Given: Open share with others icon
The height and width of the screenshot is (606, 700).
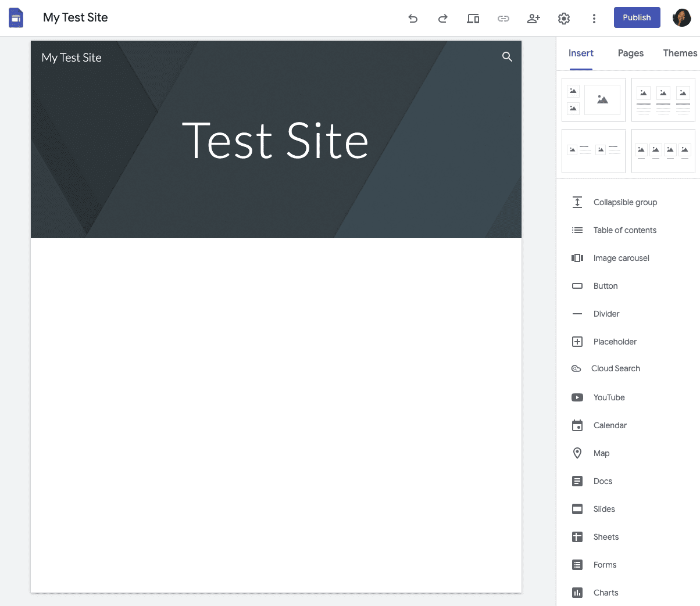Looking at the screenshot, I should (x=534, y=19).
